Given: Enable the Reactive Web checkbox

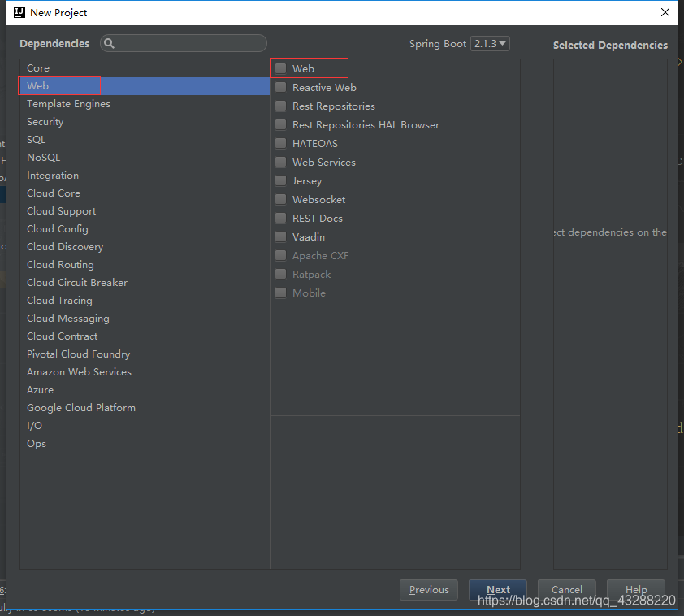Looking at the screenshot, I should pyautogui.click(x=280, y=87).
